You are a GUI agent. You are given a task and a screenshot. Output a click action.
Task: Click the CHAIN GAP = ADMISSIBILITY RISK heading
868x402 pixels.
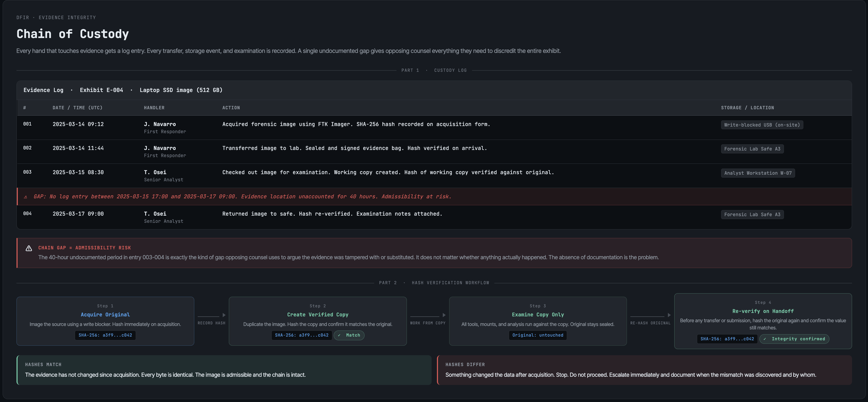(85, 248)
